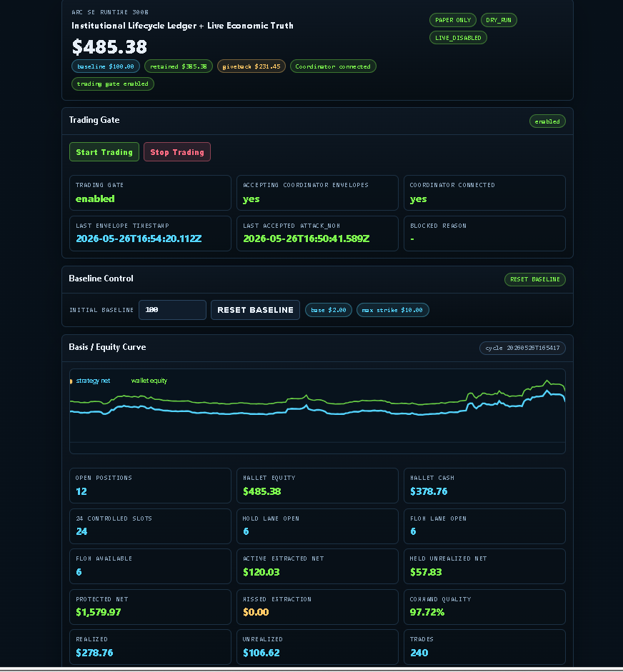Image resolution: width=623 pixels, height=672 pixels.
Task: Click the Active Extracted Net $120.03 value
Action: point(261,572)
